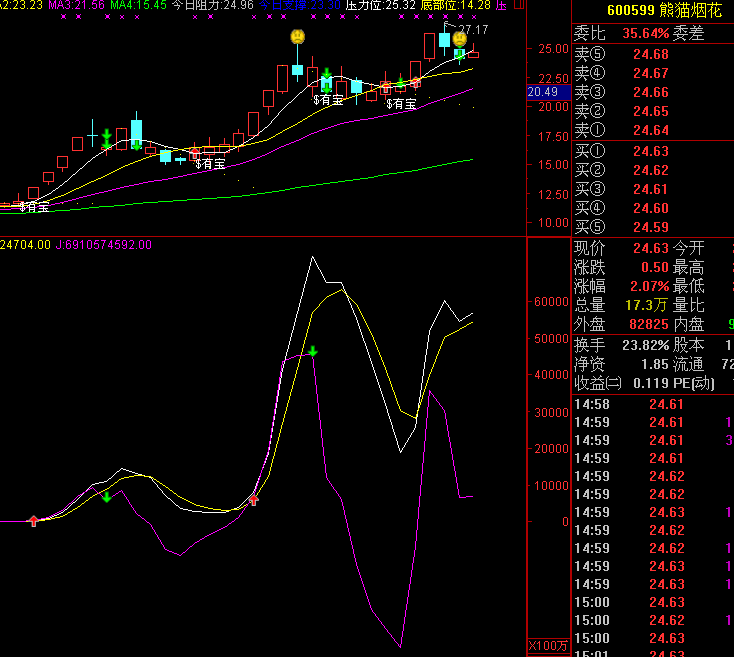Click the sad face icon beside 27.17
This screenshot has width=734, height=657.
pyautogui.click(x=460, y=39)
